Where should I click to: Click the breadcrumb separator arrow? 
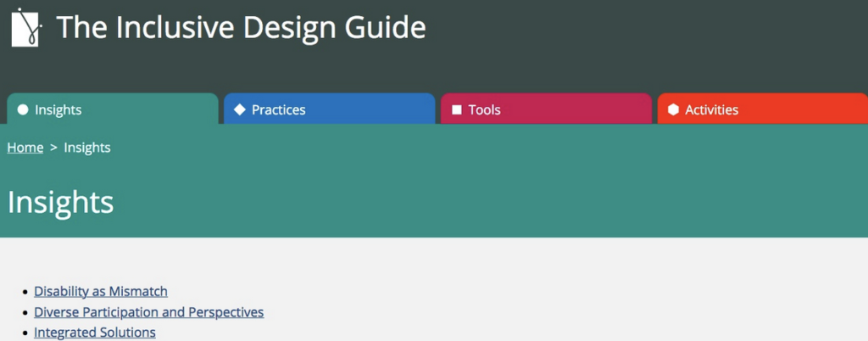click(x=53, y=148)
